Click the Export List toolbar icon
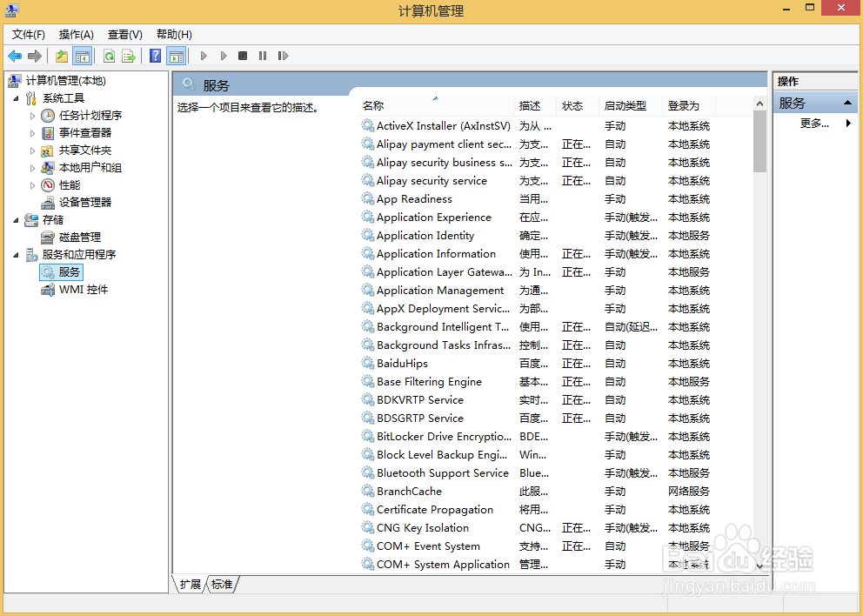Viewport: 863px width, 616px height. (x=129, y=56)
